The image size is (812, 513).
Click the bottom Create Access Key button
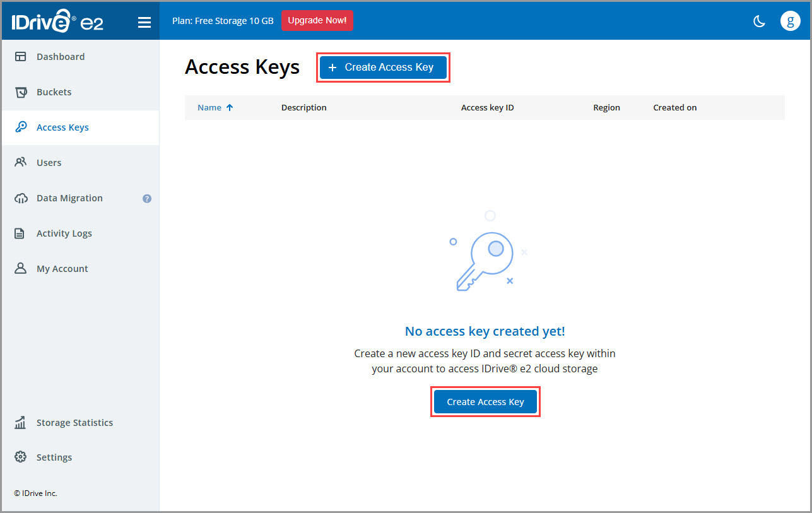[x=485, y=402]
